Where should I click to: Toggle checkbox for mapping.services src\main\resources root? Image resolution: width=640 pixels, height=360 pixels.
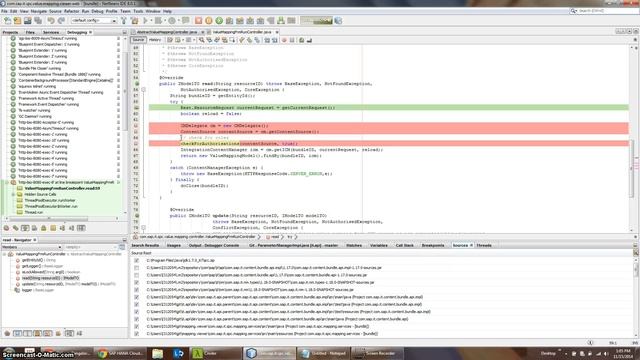tap(137, 334)
